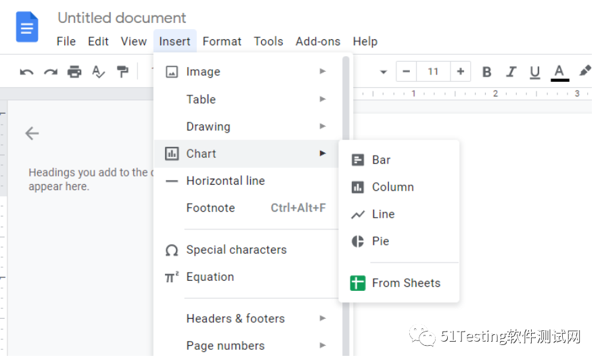Image resolution: width=600 pixels, height=364 pixels.
Task: Select From Sheets chart option
Action: click(x=405, y=283)
